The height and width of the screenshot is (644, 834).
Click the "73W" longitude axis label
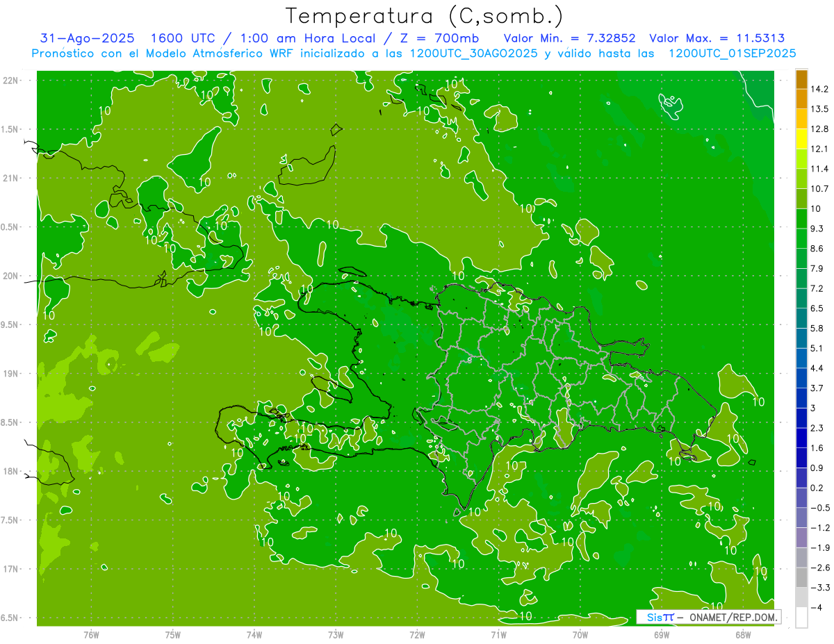[336, 635]
